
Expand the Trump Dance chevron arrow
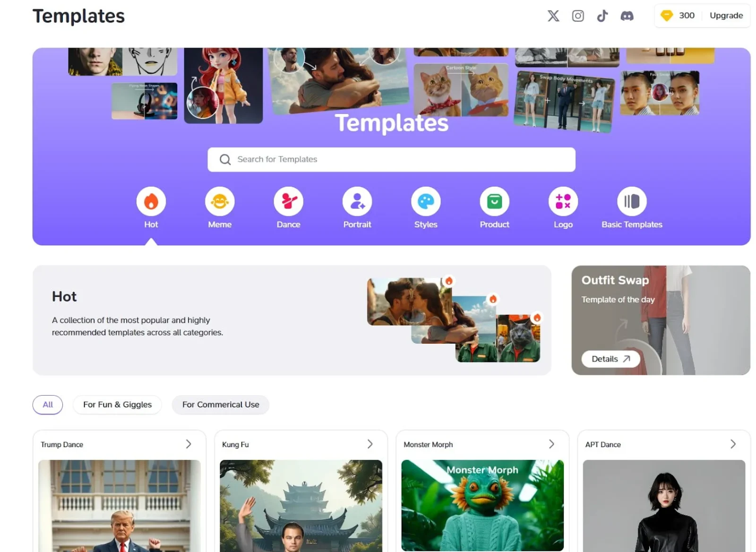tap(189, 444)
